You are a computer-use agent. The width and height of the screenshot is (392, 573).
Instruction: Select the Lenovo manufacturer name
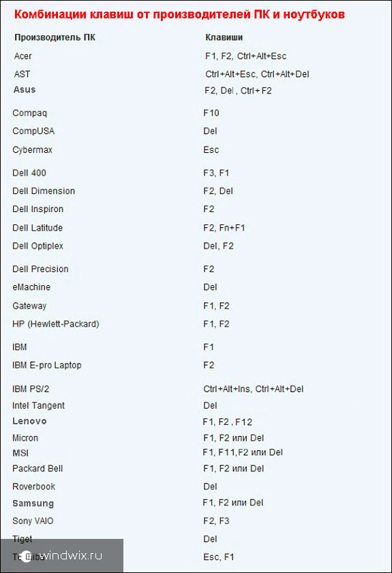[29, 422]
